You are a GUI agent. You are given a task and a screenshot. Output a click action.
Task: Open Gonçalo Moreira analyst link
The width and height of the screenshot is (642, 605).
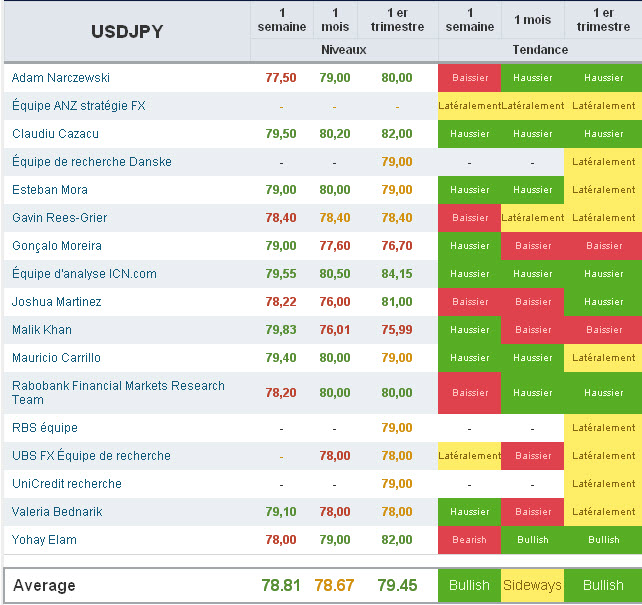tap(57, 246)
